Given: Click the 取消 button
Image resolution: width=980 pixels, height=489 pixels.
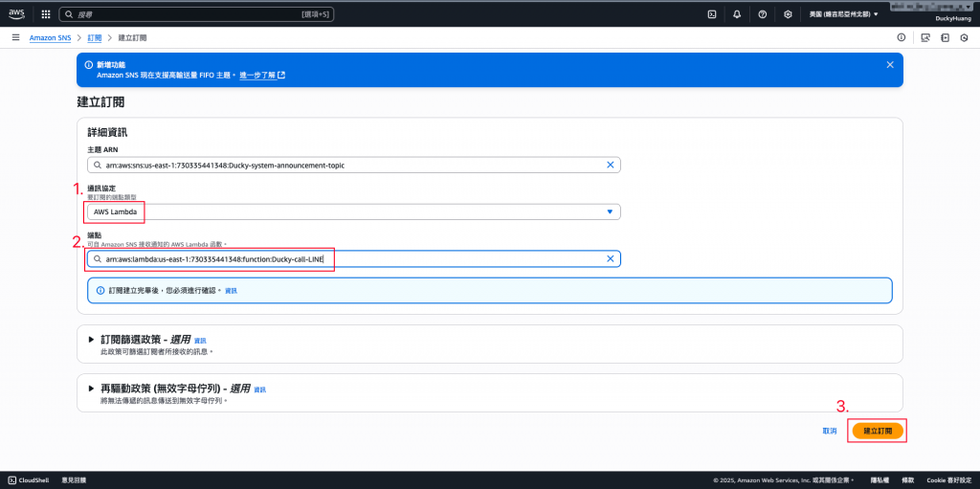Looking at the screenshot, I should point(830,431).
